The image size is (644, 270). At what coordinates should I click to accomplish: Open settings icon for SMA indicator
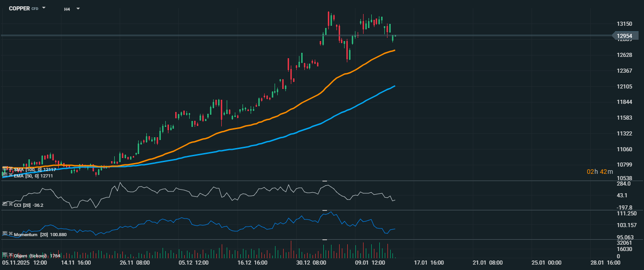click(x=5, y=168)
